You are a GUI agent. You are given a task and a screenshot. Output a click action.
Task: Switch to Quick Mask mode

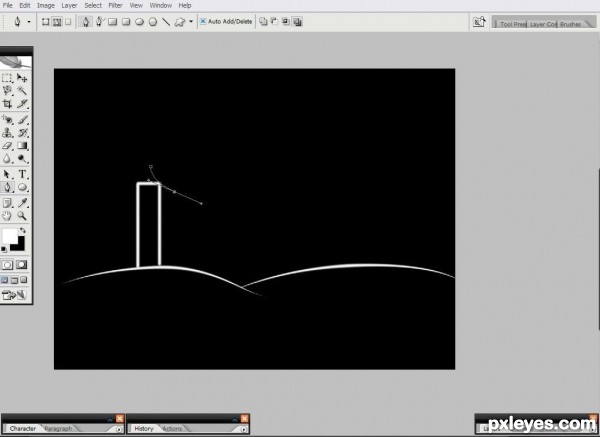coord(22,265)
